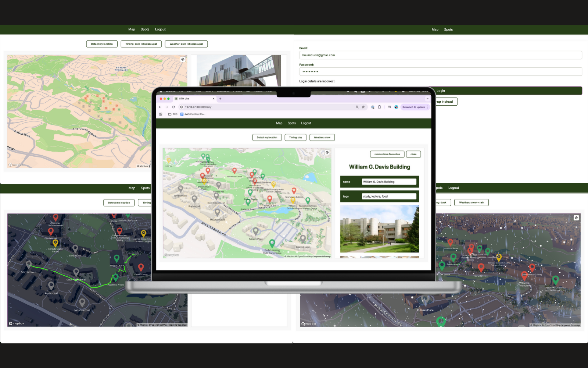
Task: Open the Chrome profile avatar
Action: (396, 107)
